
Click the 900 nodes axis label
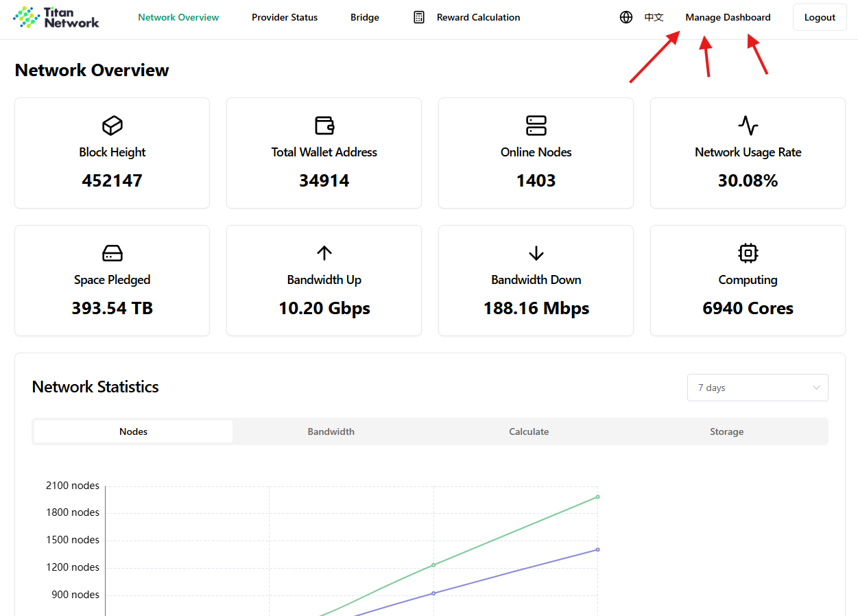tap(75, 595)
